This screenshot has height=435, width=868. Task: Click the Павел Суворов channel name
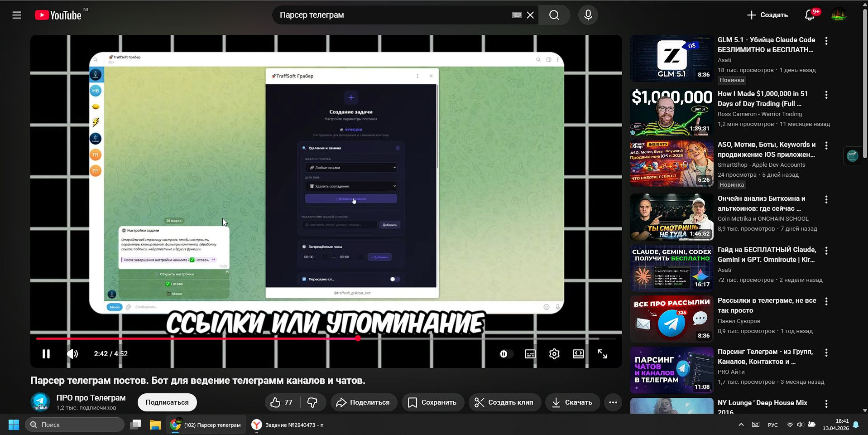tap(739, 321)
